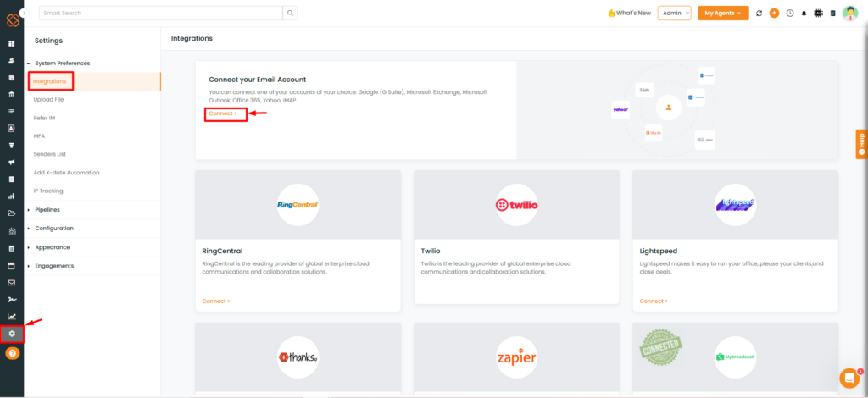This screenshot has width=868, height=398.
Task: Open the My Agents dropdown button
Action: 723,14
